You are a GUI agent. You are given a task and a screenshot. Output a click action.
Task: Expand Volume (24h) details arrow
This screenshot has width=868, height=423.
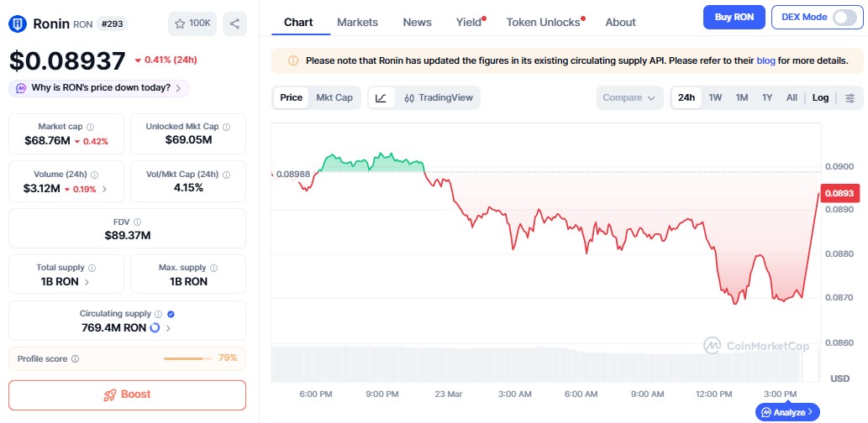point(104,189)
